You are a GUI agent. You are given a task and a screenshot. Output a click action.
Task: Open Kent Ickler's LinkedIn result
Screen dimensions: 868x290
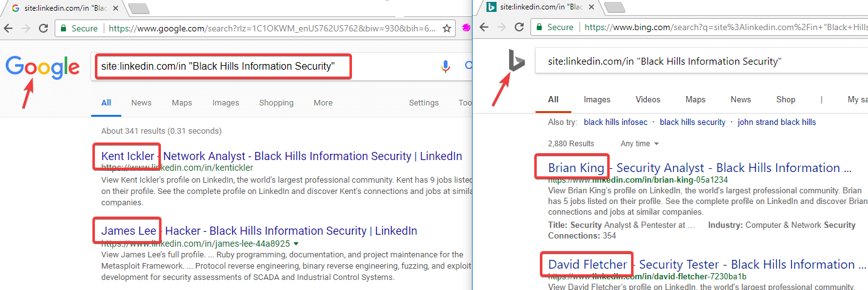282,156
